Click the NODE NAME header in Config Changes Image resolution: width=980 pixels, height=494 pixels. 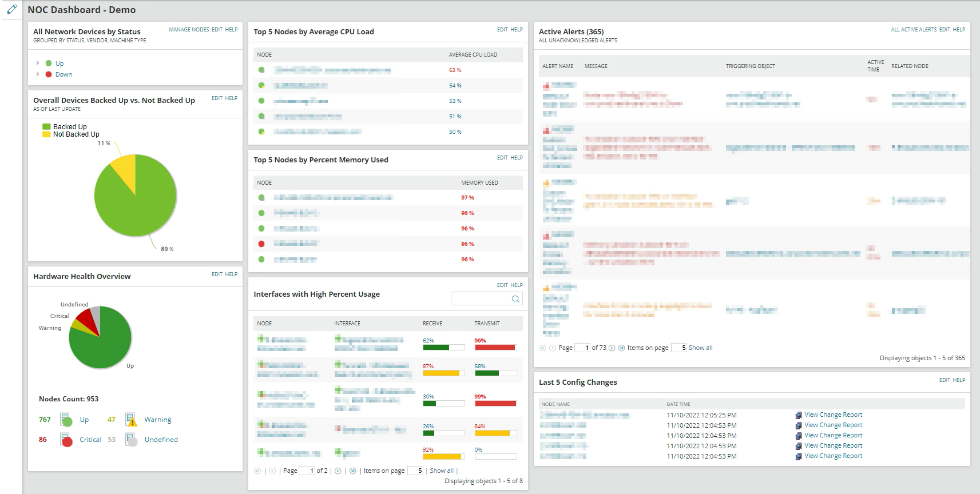556,404
